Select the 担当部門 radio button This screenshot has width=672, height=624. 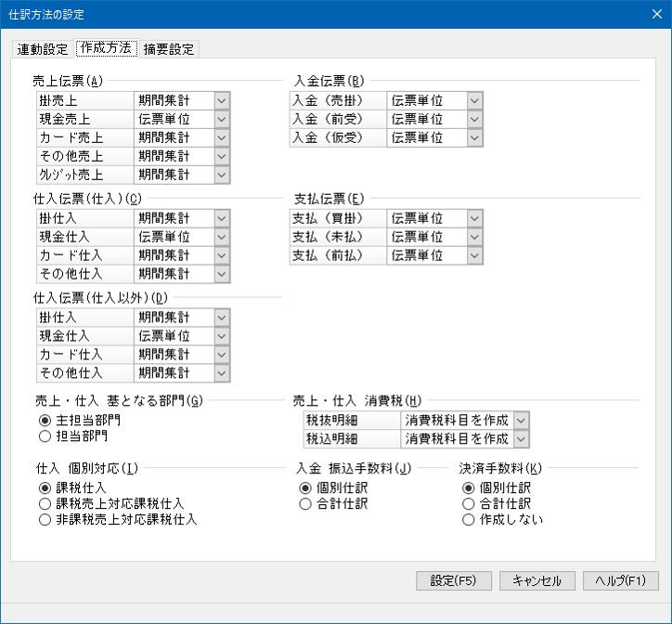(44, 435)
